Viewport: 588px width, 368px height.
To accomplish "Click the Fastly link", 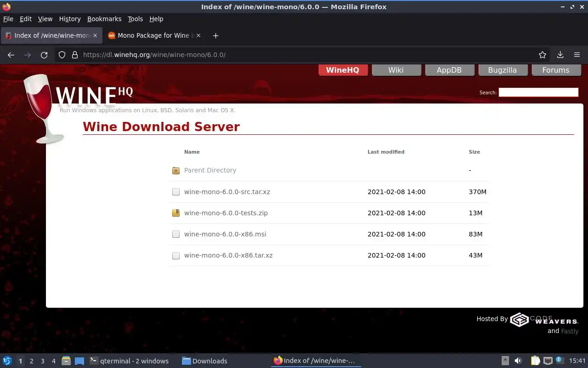I will coord(570,331).
